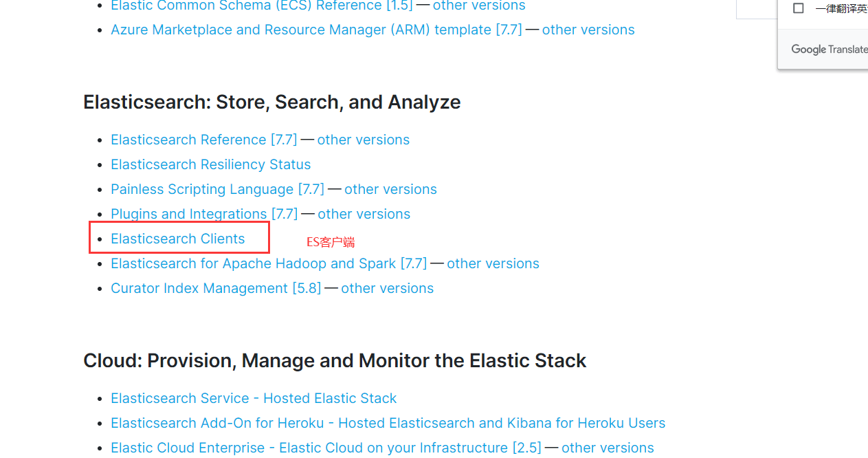Open other versions of Azure Marketplace template
Screen dimensions: 868x458
tap(588, 30)
